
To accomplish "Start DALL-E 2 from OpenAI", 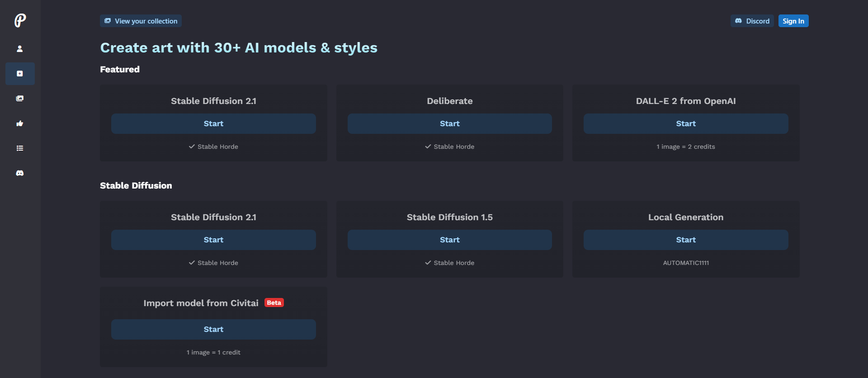I will pyautogui.click(x=686, y=123).
